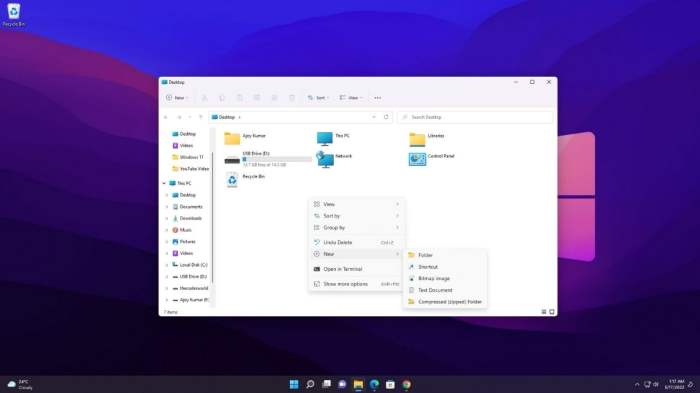Viewport: 700px width, 393px height.
Task: Open the See more (three dots) menu
Action: tap(378, 98)
